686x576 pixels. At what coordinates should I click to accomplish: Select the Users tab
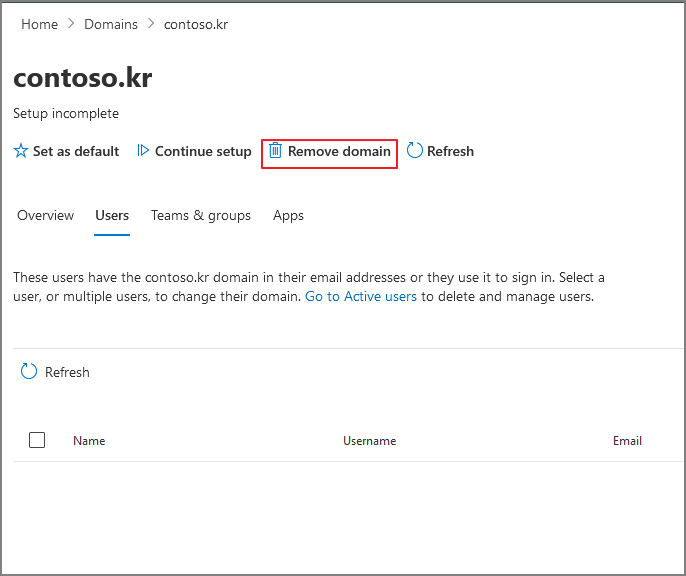point(112,216)
